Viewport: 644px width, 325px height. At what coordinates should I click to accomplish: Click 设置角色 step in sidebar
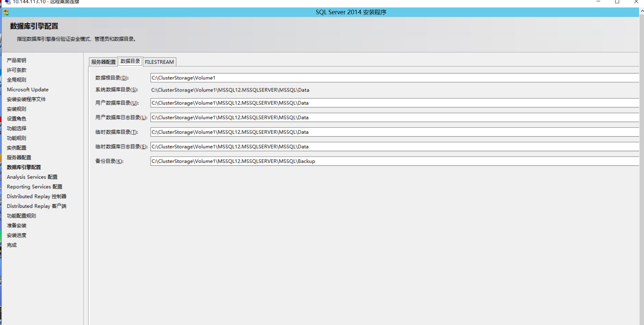17,118
